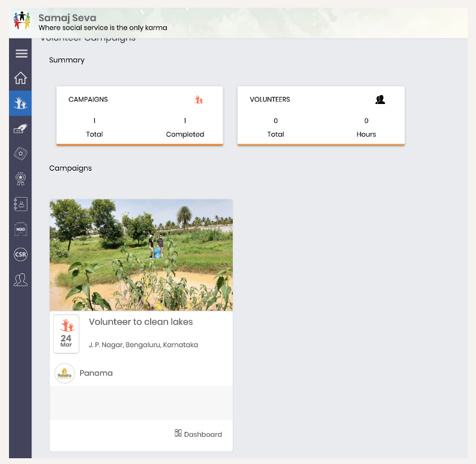Go to Home via sidebar icon
This screenshot has width=476, height=464.
21,78
